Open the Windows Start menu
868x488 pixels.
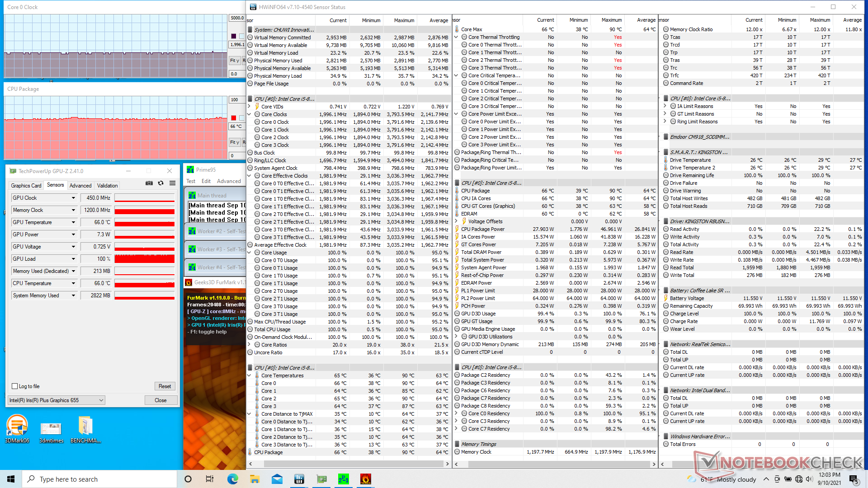[x=11, y=479]
